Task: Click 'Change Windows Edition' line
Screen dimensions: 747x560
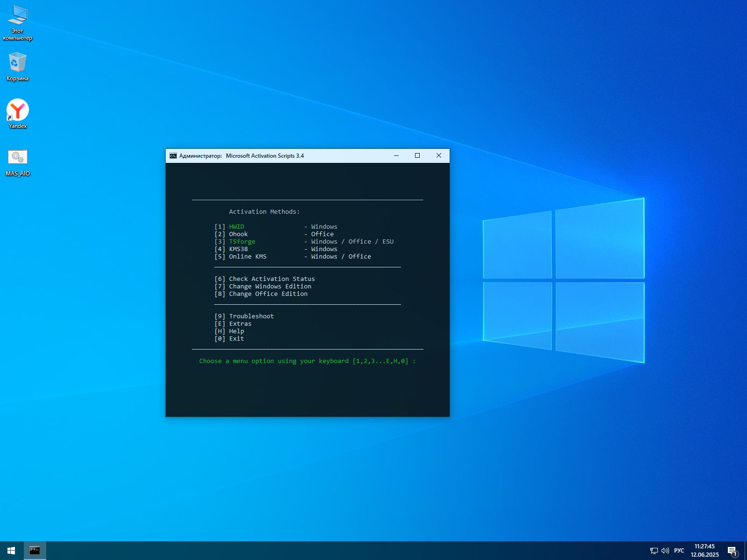Action: [263, 287]
